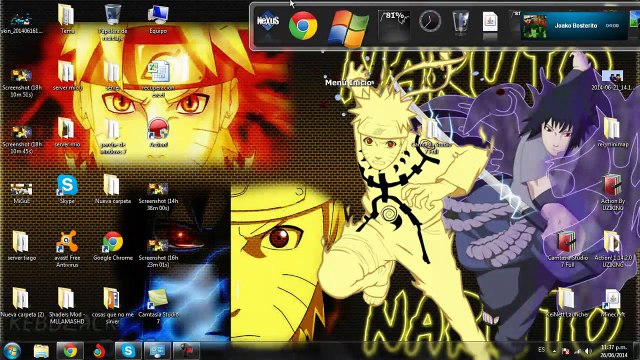
Task: Click the Windows Start orb on taskbar
Action: point(12,351)
